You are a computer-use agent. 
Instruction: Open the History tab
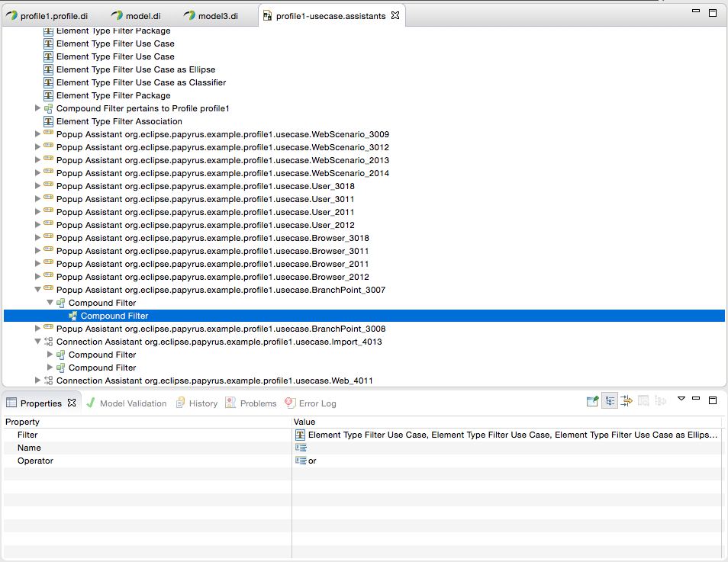click(197, 403)
